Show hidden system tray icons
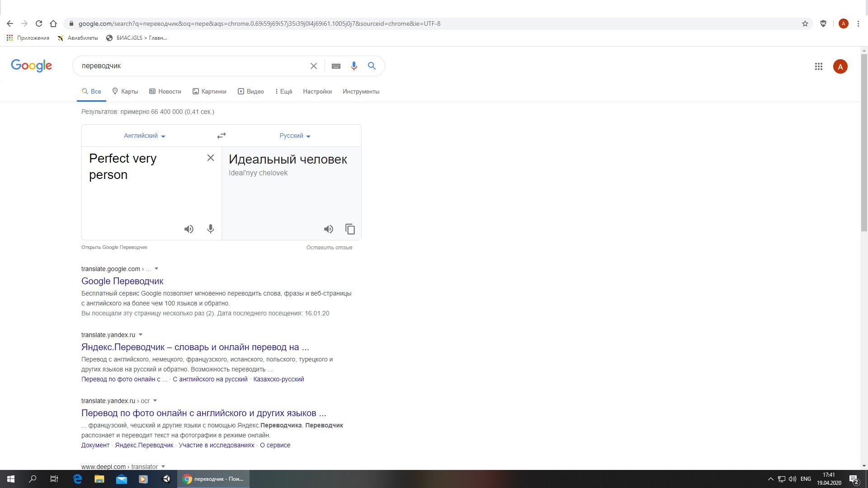This screenshot has height=488, width=868. click(770, 479)
